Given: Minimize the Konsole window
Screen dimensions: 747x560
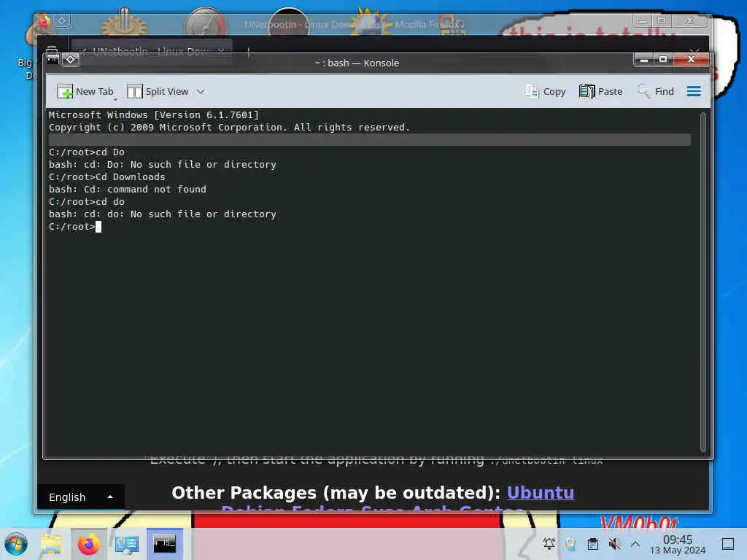Looking at the screenshot, I should click(644, 60).
